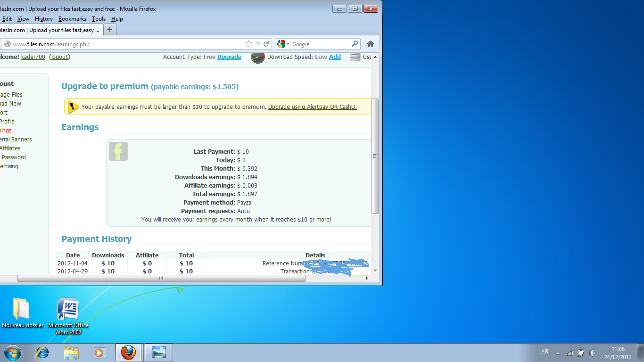Click the power plug tray icon
The height and width of the screenshot is (362, 644).
point(581,353)
